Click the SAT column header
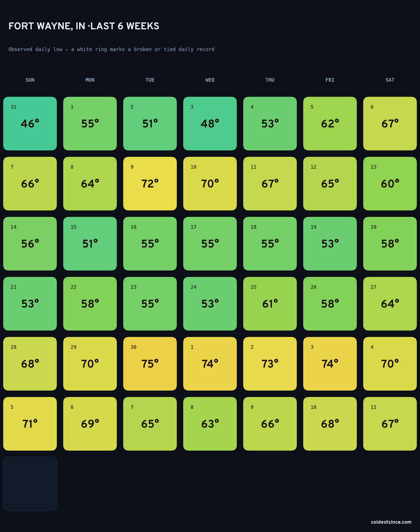 pos(390,80)
